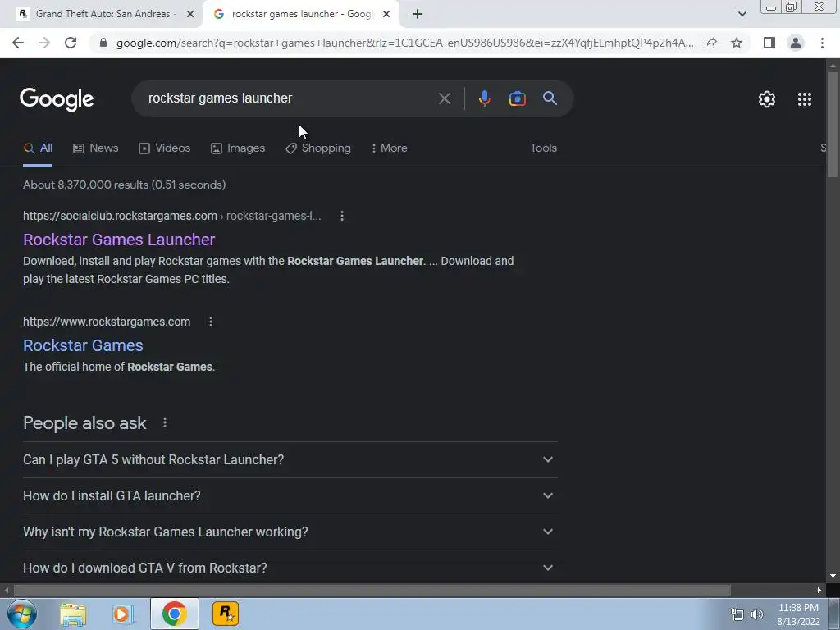Click the address bar URL
This screenshot has width=840, height=630.
404,43
